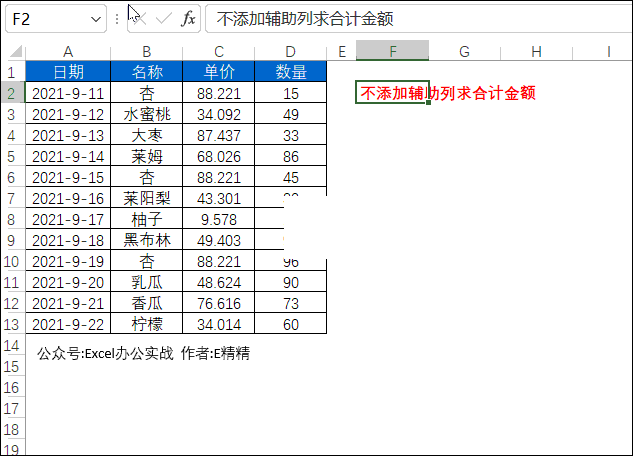Click quantity cell 15
Screen dimensions: 633x456
point(291,93)
